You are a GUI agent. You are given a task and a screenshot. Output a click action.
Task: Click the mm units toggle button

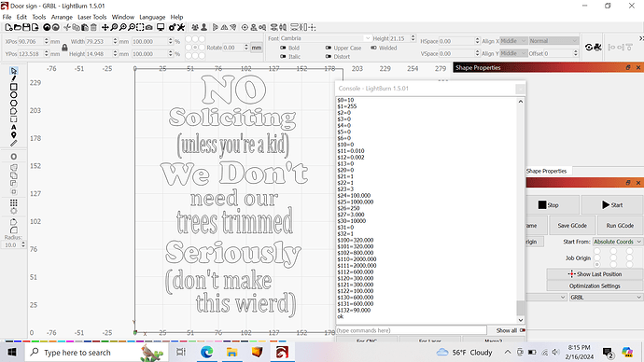pos(257,48)
